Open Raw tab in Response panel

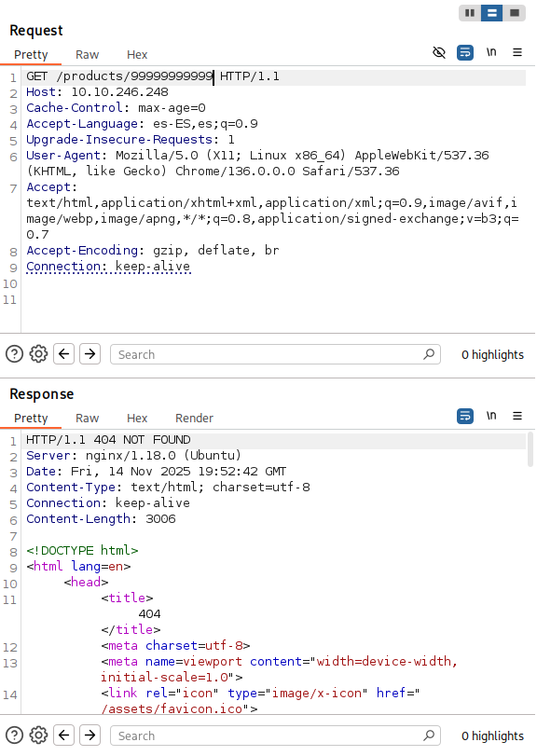pyautogui.click(x=88, y=418)
